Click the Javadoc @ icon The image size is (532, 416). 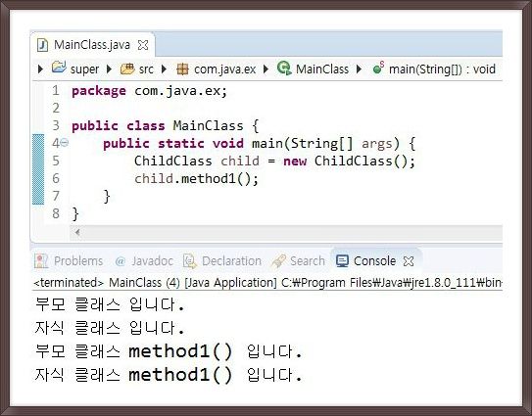click(x=121, y=261)
